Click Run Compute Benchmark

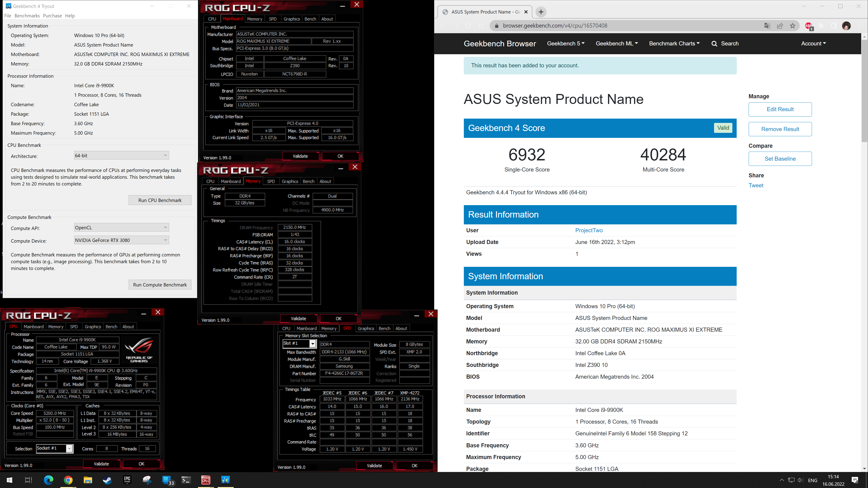coord(160,285)
